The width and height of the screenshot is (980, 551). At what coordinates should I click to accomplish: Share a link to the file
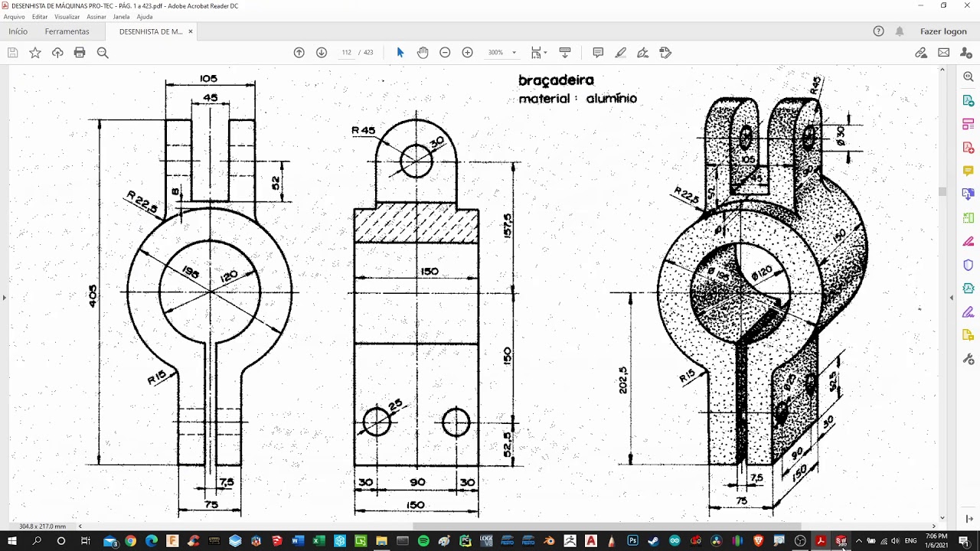[921, 53]
